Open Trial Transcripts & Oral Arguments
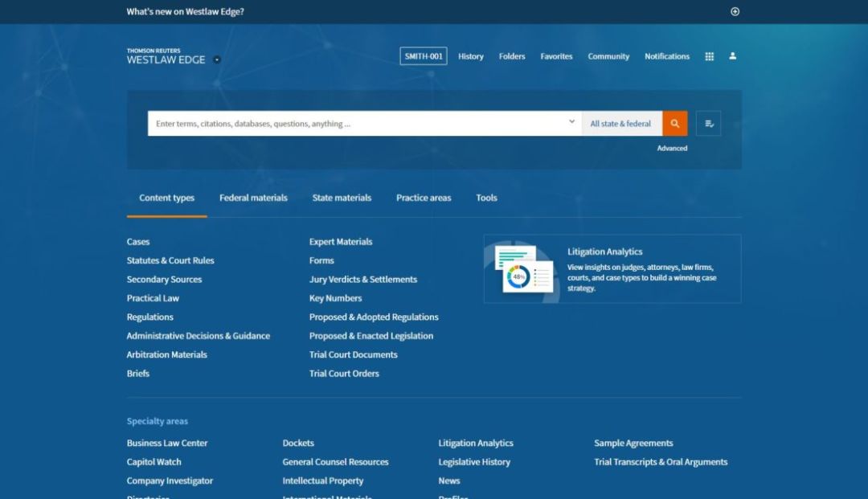The image size is (868, 499). coord(661,462)
